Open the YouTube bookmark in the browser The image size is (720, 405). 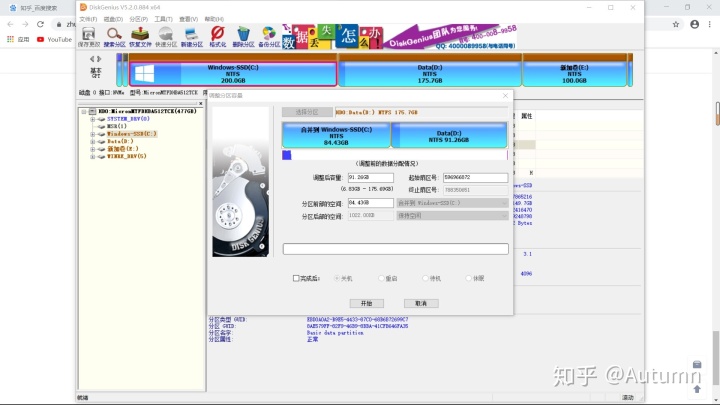point(55,39)
